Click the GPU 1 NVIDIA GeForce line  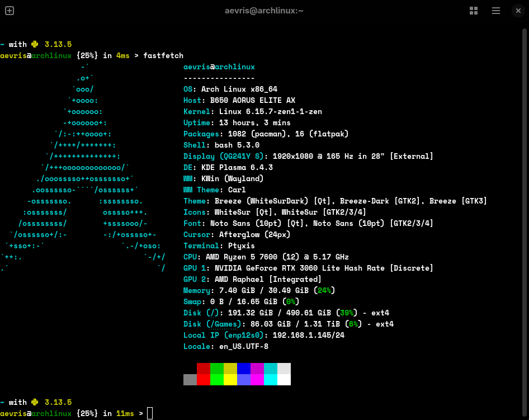pyautogui.click(x=308, y=268)
